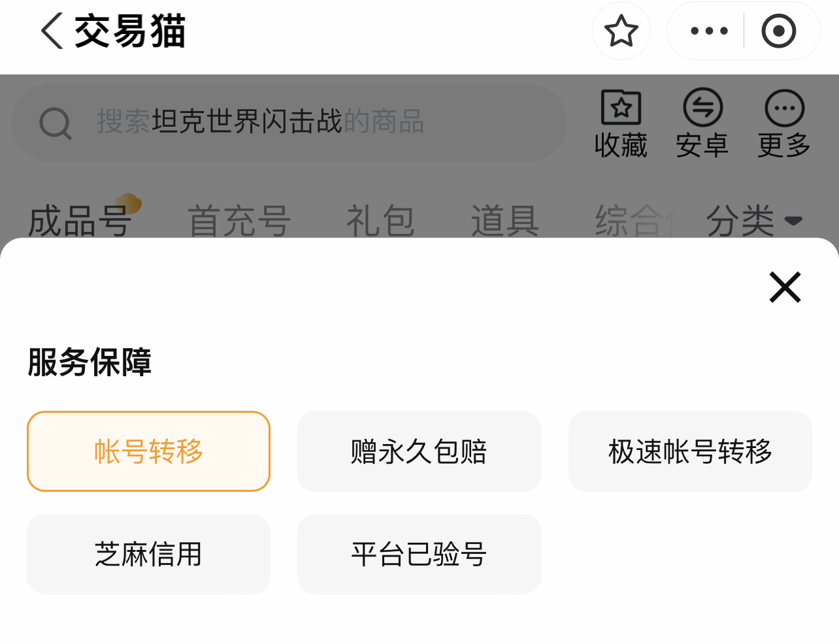Click the search magnifier icon
The image size is (839, 644).
[x=56, y=123]
